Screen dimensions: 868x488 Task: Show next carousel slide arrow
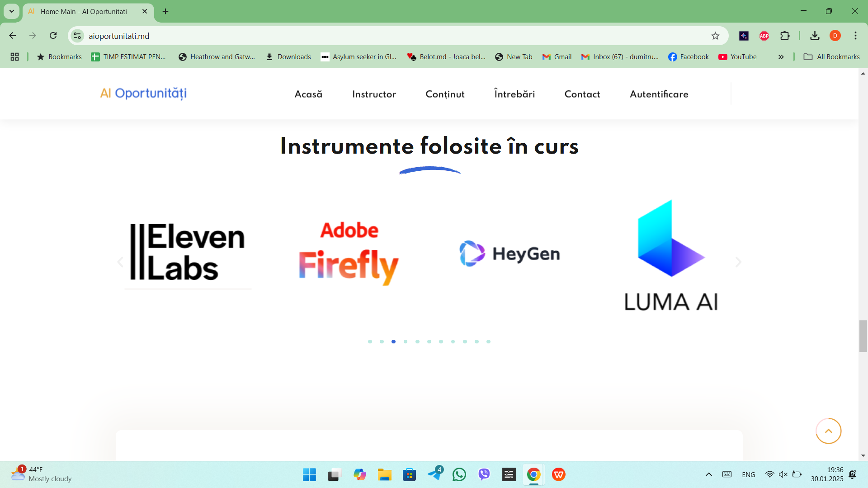tap(738, 262)
